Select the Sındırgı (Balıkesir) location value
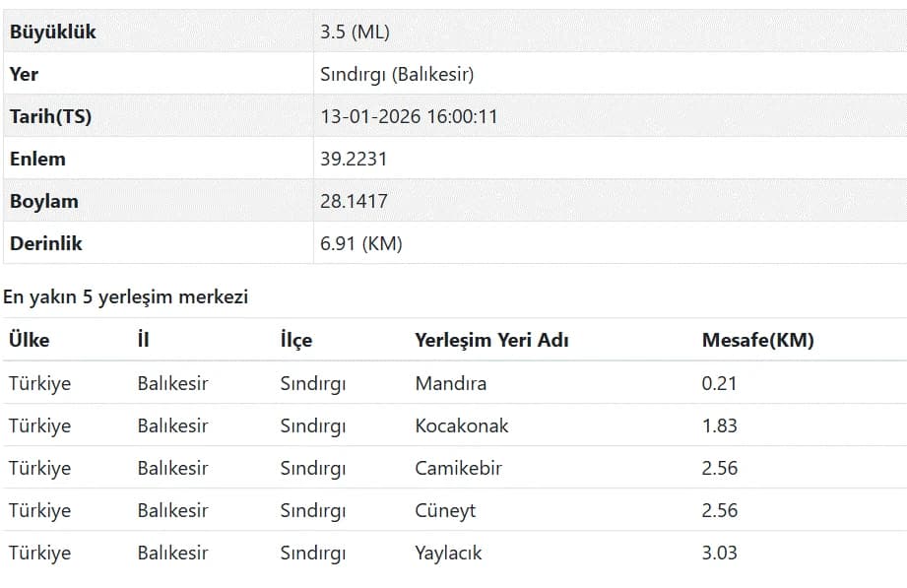 397,75
